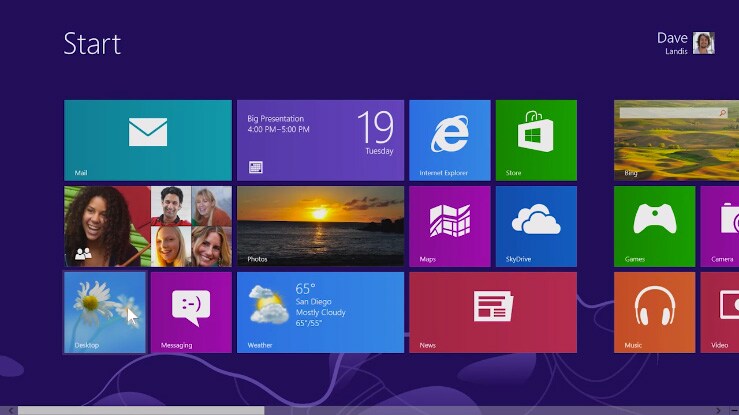This screenshot has width=739, height=415.
Task: Click the Dave Landis account picture
Action: pyautogui.click(x=704, y=43)
